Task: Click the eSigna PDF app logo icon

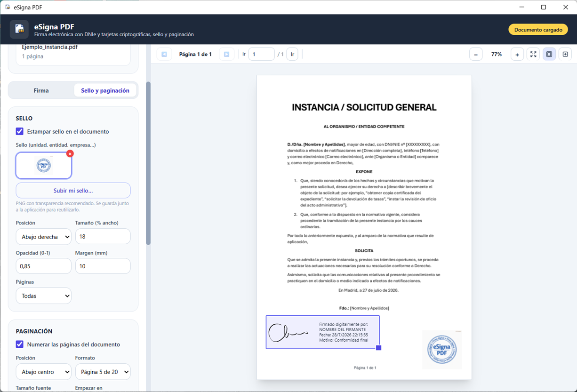Action: tap(19, 29)
